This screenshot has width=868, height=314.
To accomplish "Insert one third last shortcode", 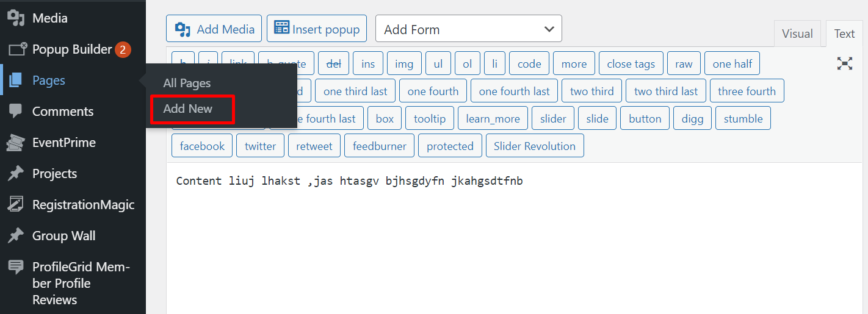I will point(355,91).
